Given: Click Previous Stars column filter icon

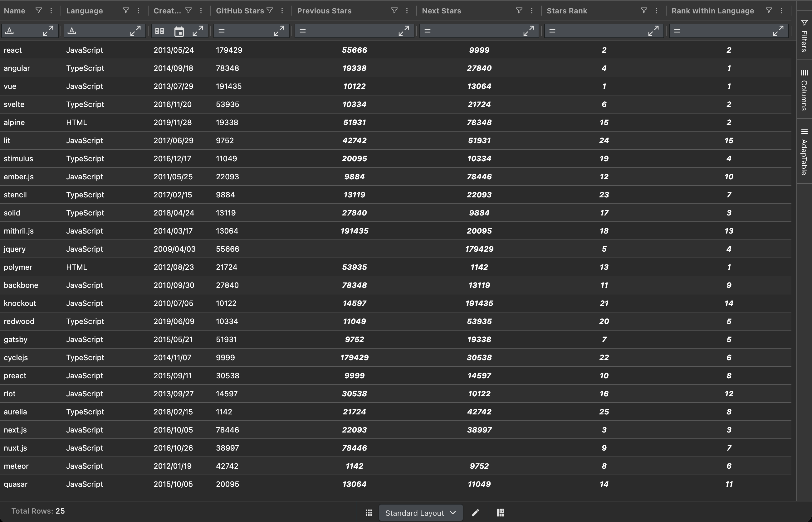Looking at the screenshot, I should click(x=394, y=11).
